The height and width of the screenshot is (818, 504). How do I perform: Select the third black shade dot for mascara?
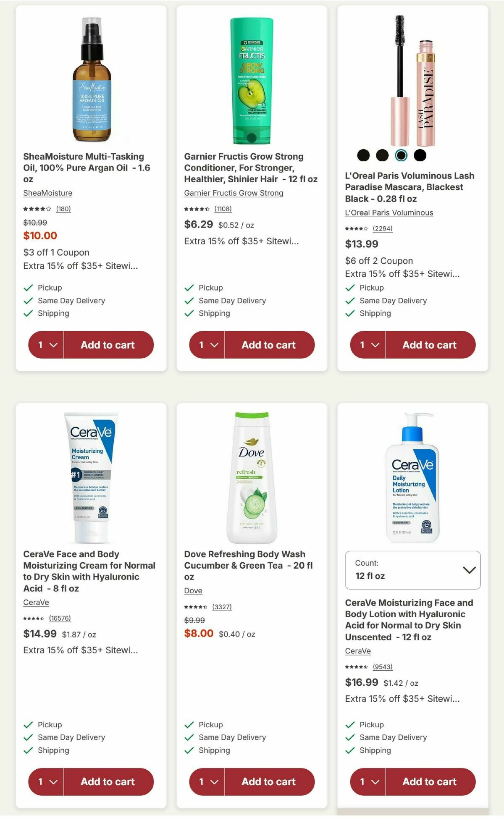coord(401,155)
